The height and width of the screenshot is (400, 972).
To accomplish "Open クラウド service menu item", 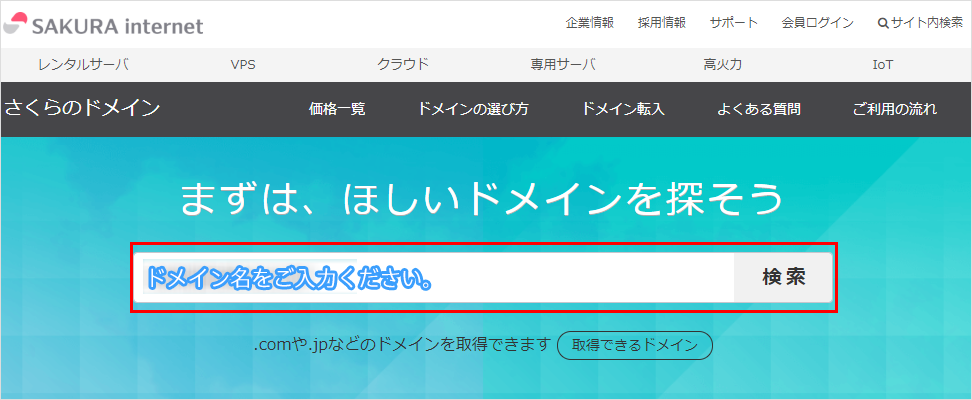I will point(402,65).
